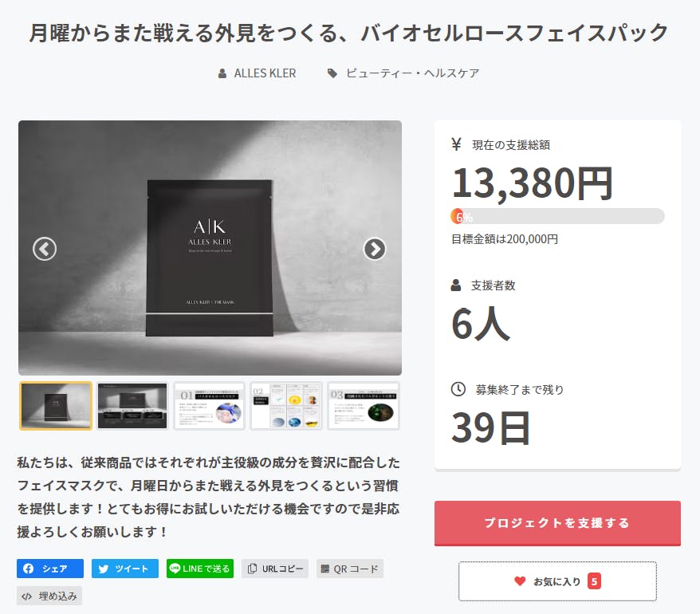Click the favorites count badge 5
The width and height of the screenshot is (700, 614).
(594, 581)
